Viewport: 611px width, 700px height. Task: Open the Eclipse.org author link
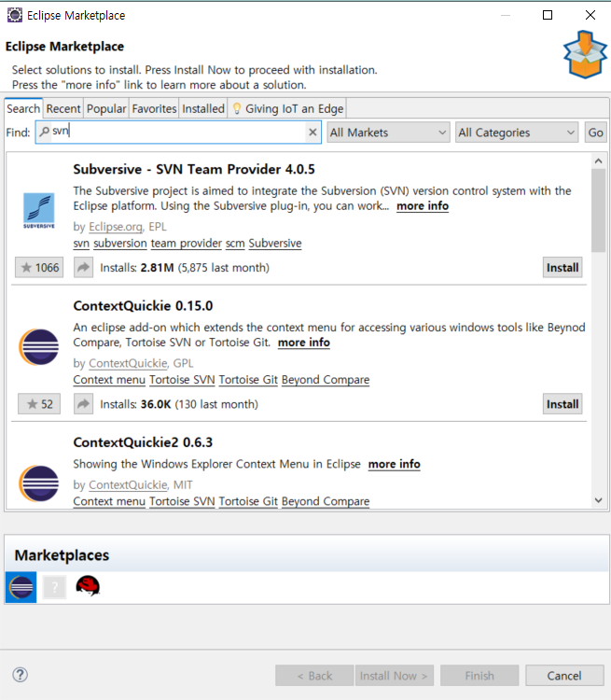coord(116,227)
